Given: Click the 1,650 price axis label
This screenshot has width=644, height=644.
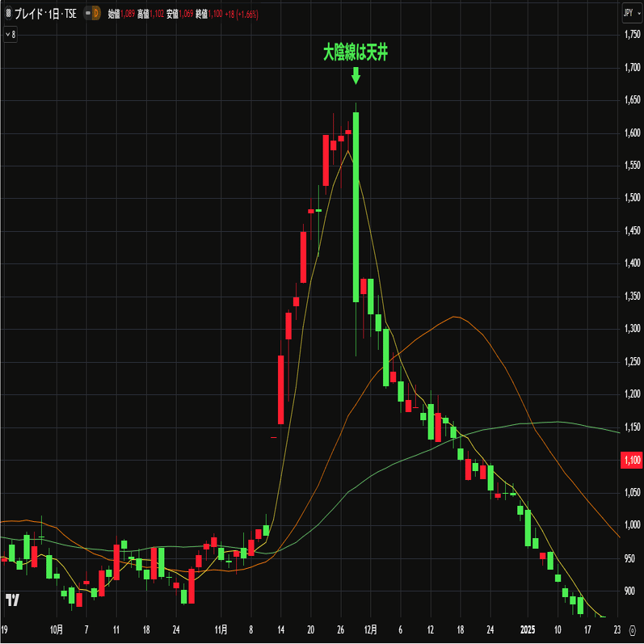Looking at the screenshot, I should pos(633,100).
